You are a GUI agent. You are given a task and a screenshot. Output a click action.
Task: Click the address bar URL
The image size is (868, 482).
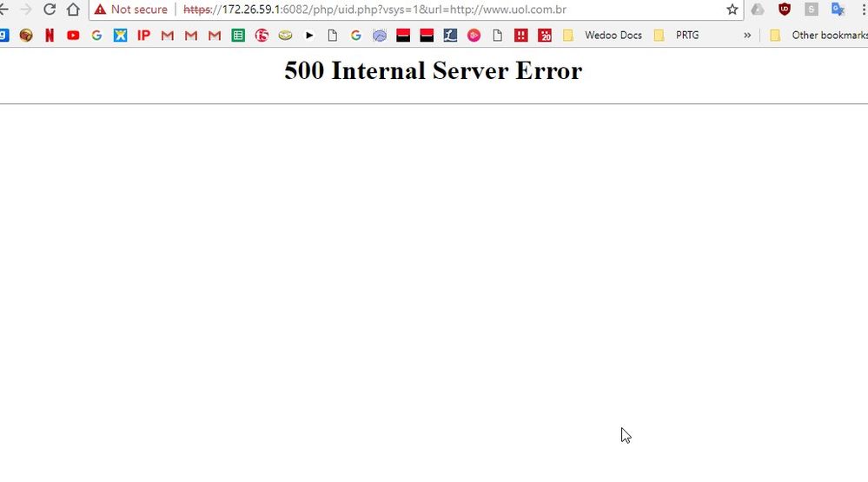point(374,10)
